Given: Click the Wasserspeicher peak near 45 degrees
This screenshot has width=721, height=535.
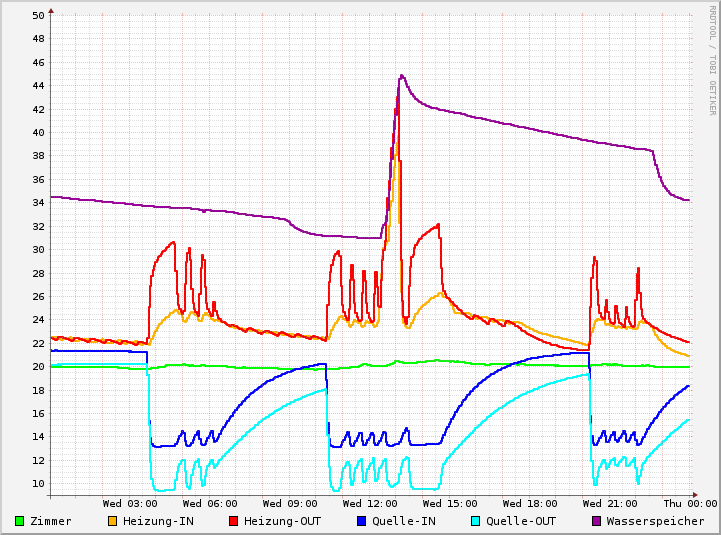Looking at the screenshot, I should coord(402,75).
